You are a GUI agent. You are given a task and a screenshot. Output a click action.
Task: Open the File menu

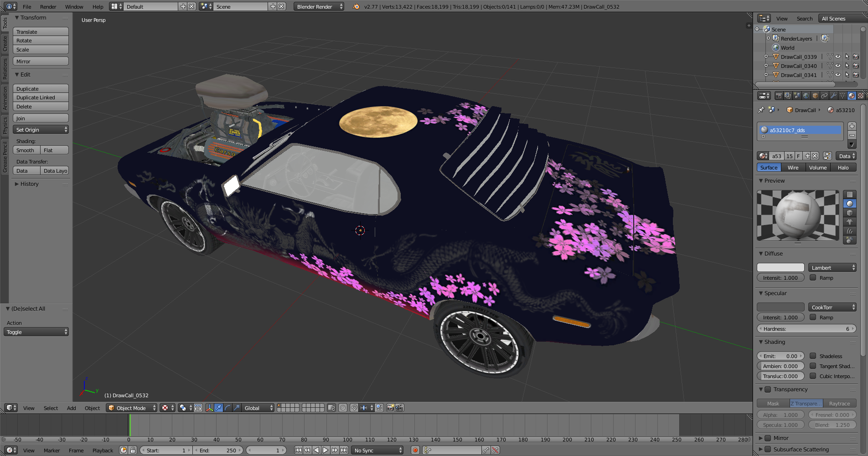(27, 6)
